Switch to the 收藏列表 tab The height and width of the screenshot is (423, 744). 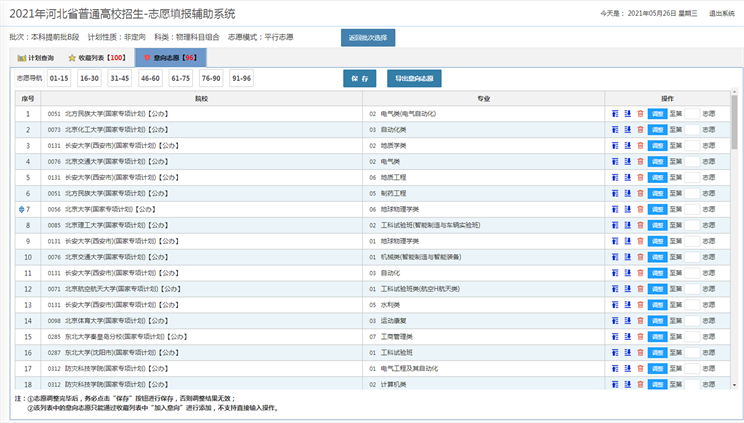coord(96,58)
